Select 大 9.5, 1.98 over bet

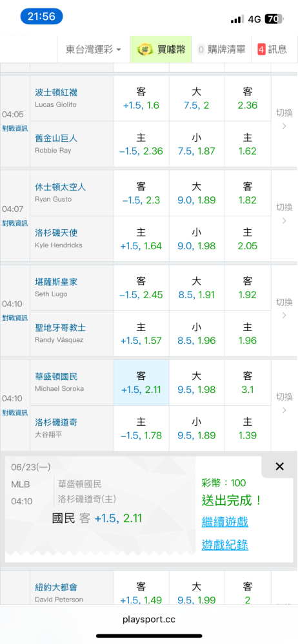click(x=196, y=383)
